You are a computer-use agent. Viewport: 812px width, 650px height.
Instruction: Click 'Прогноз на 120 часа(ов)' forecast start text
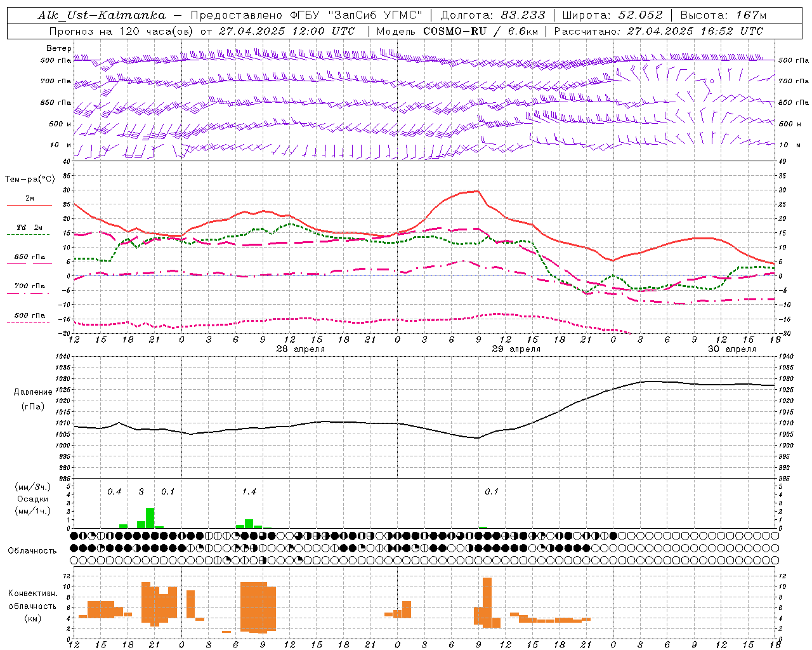pos(122,31)
